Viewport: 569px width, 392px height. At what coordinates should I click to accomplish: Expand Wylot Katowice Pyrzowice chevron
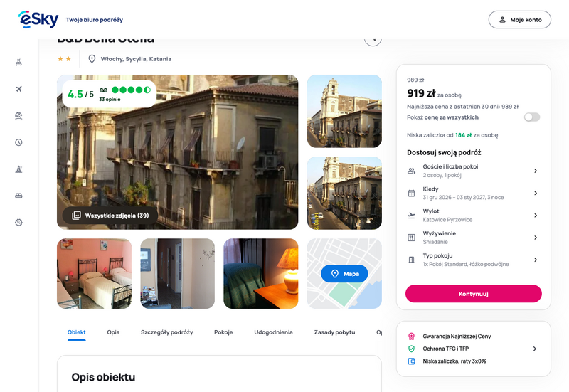(x=536, y=216)
